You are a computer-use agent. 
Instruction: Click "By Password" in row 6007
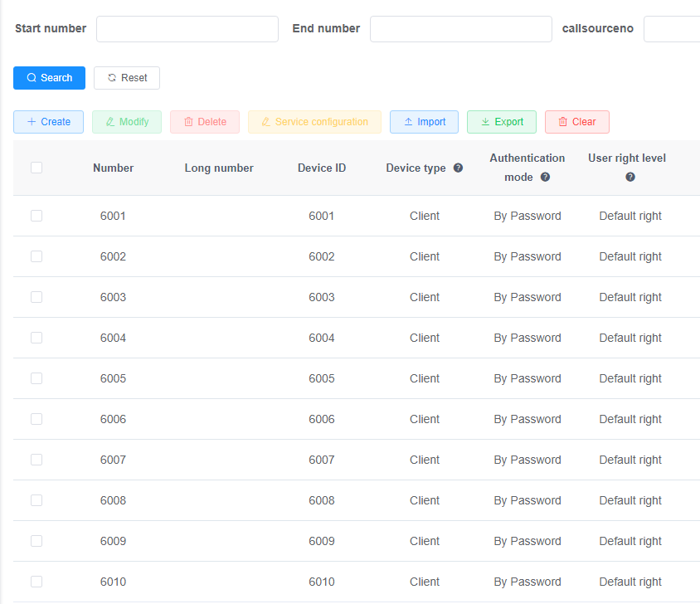(527, 460)
